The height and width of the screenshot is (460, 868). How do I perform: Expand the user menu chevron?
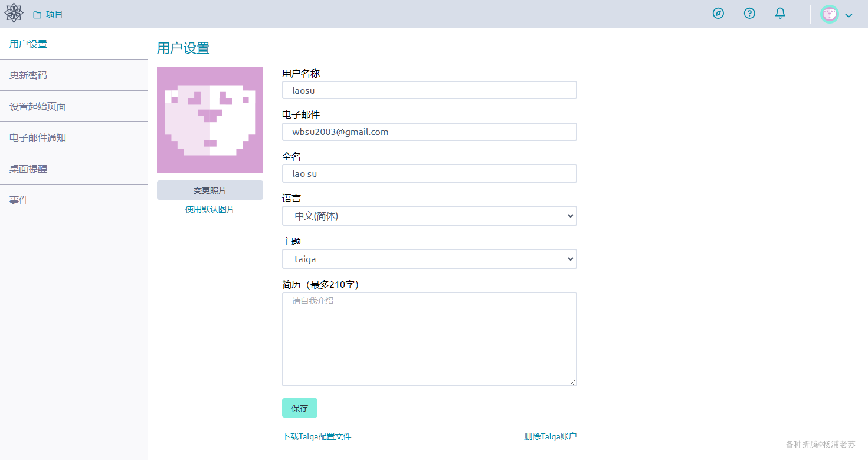coord(849,15)
